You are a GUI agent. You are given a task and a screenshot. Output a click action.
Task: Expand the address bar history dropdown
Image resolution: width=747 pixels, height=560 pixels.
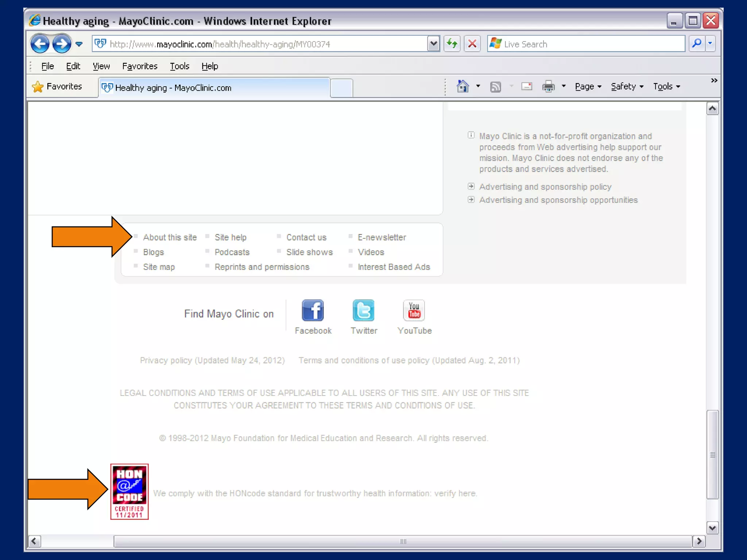click(433, 44)
